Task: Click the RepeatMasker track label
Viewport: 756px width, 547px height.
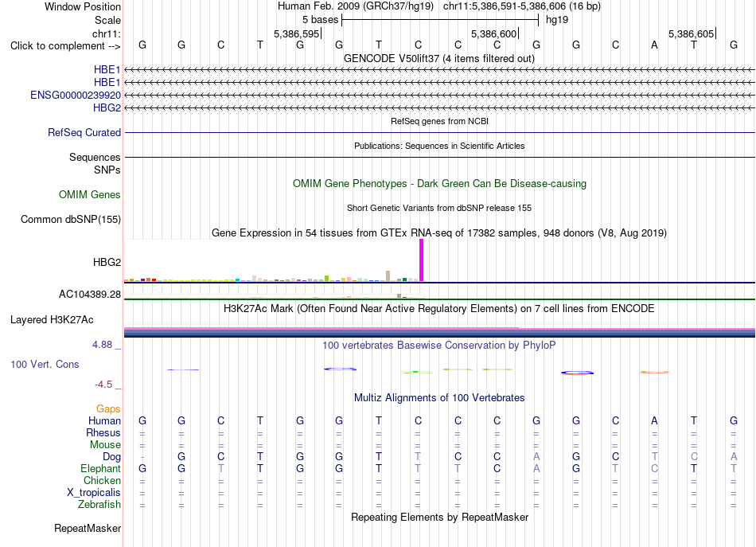Action: (88, 528)
